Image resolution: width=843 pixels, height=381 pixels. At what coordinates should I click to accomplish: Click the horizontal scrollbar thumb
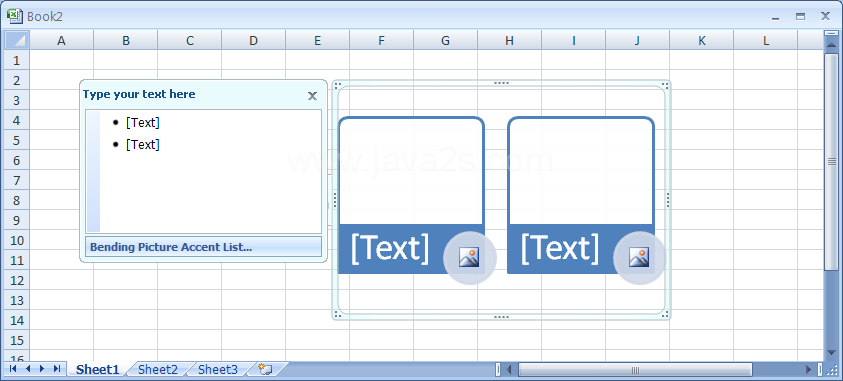pyautogui.click(x=635, y=369)
